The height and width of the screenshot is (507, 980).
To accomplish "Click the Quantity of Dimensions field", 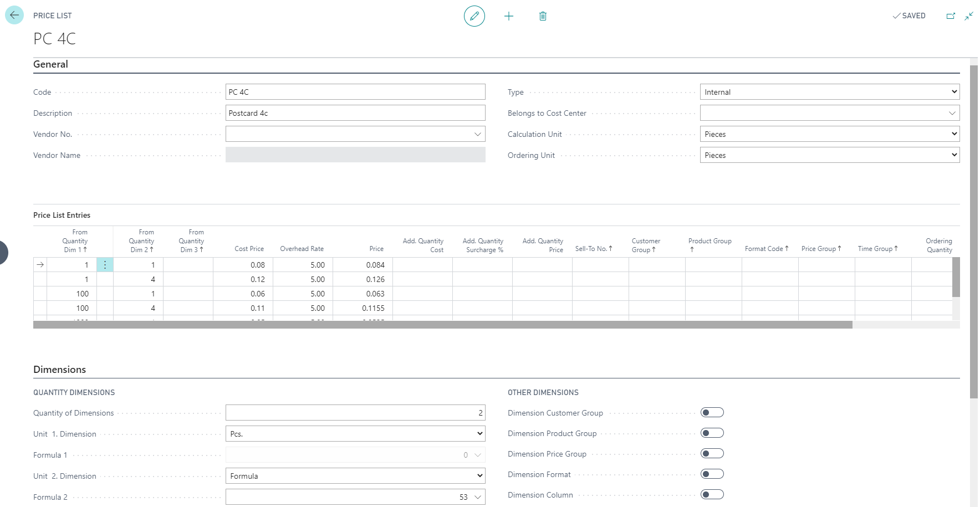I will (x=355, y=413).
